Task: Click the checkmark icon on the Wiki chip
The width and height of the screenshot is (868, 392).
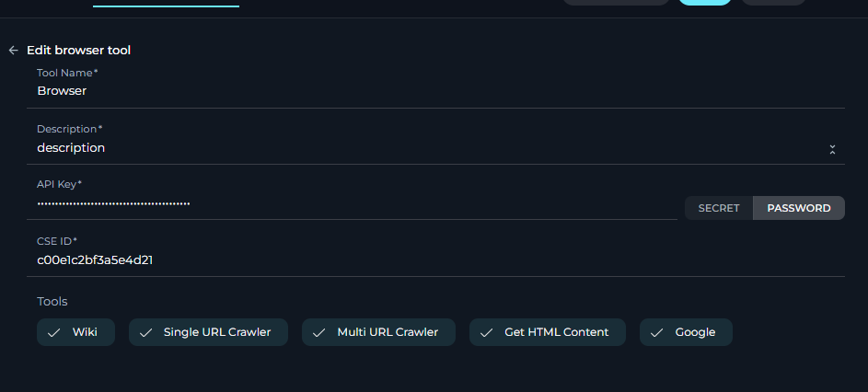Action: click(54, 332)
